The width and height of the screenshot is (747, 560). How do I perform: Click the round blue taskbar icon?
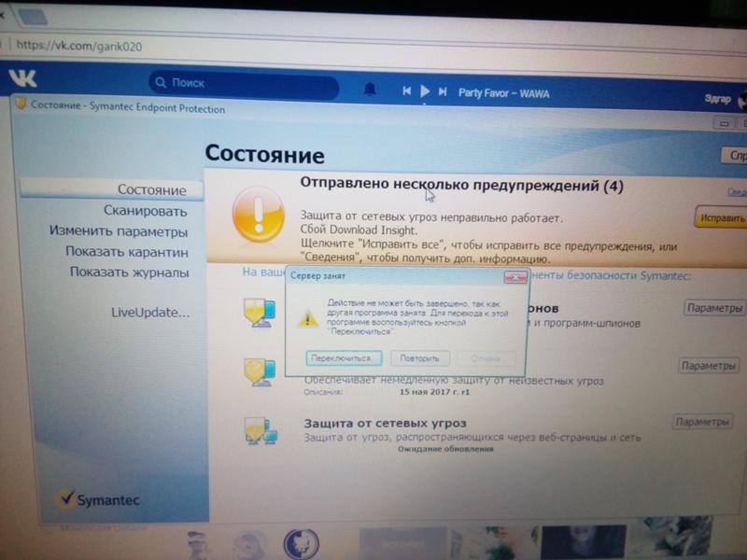coord(301,544)
